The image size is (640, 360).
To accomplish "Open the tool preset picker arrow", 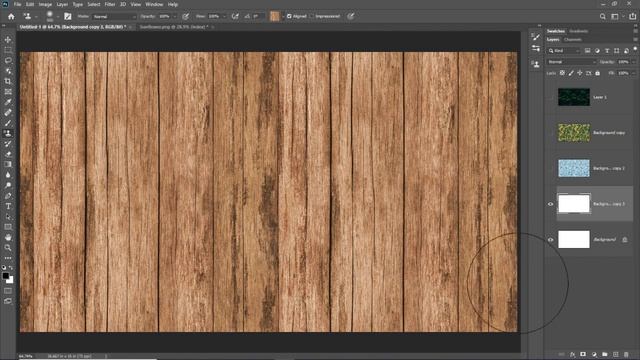I will (36, 17).
